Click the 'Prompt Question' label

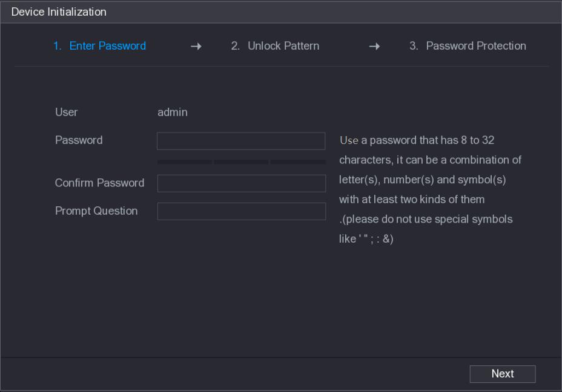point(96,211)
